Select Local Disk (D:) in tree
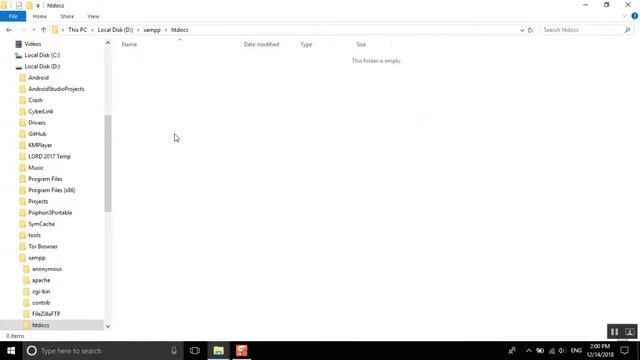 tap(42, 66)
